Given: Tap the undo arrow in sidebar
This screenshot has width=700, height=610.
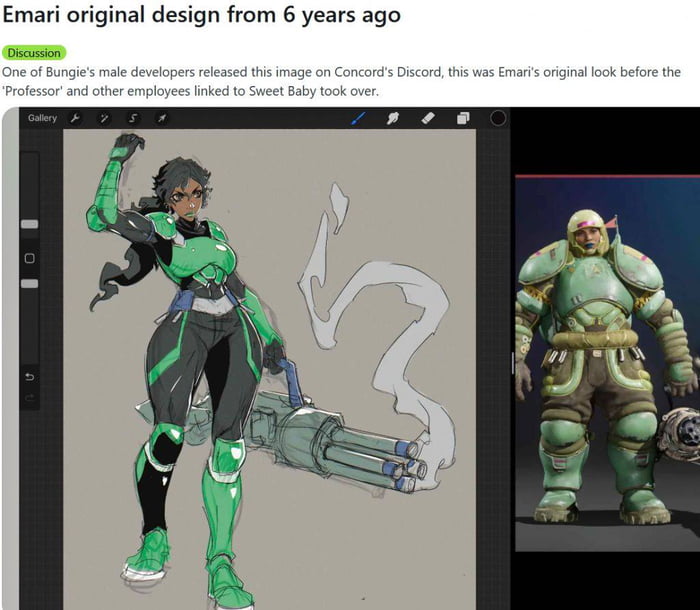Looking at the screenshot, I should click(29, 377).
